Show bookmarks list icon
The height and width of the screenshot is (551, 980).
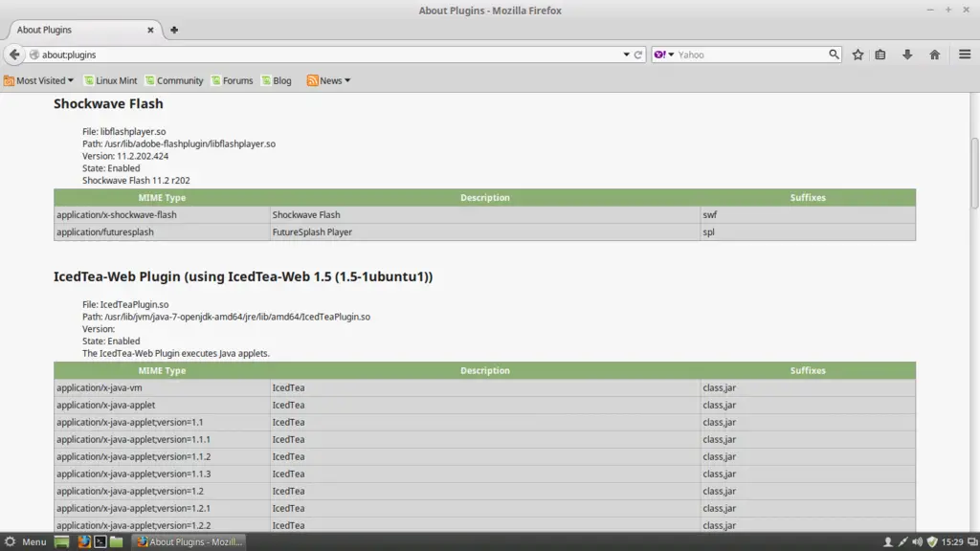(880, 55)
